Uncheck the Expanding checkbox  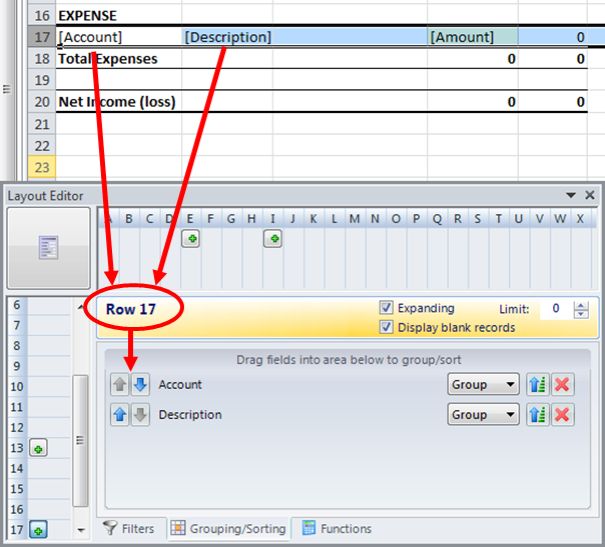(386, 308)
